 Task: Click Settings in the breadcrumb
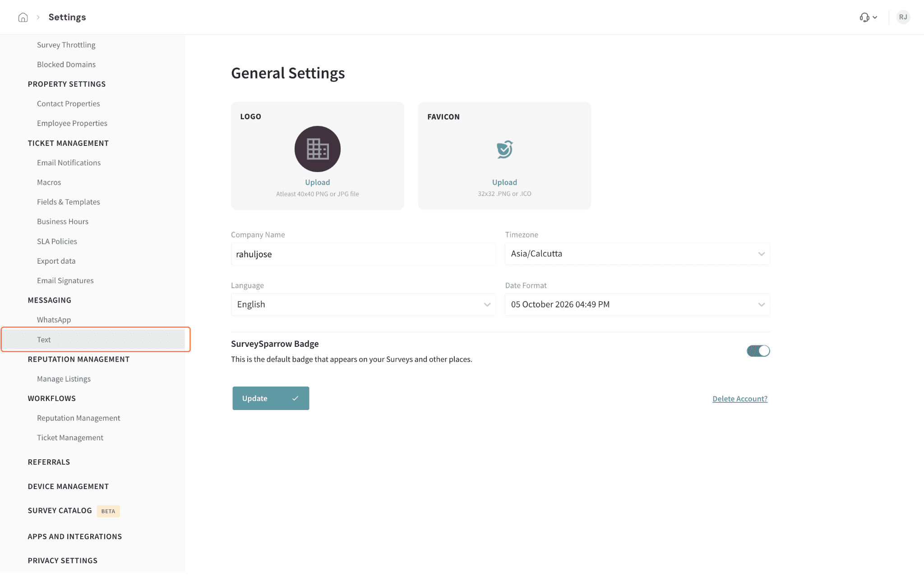pyautogui.click(x=67, y=17)
